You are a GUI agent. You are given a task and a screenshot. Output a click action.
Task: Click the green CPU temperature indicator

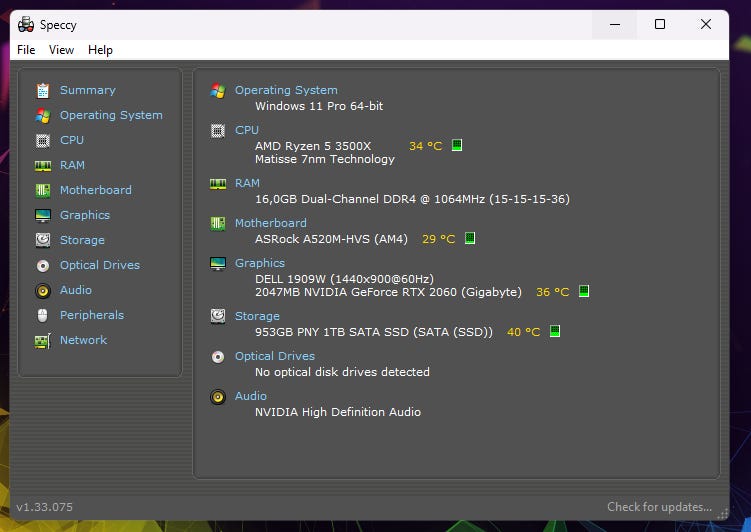point(457,146)
